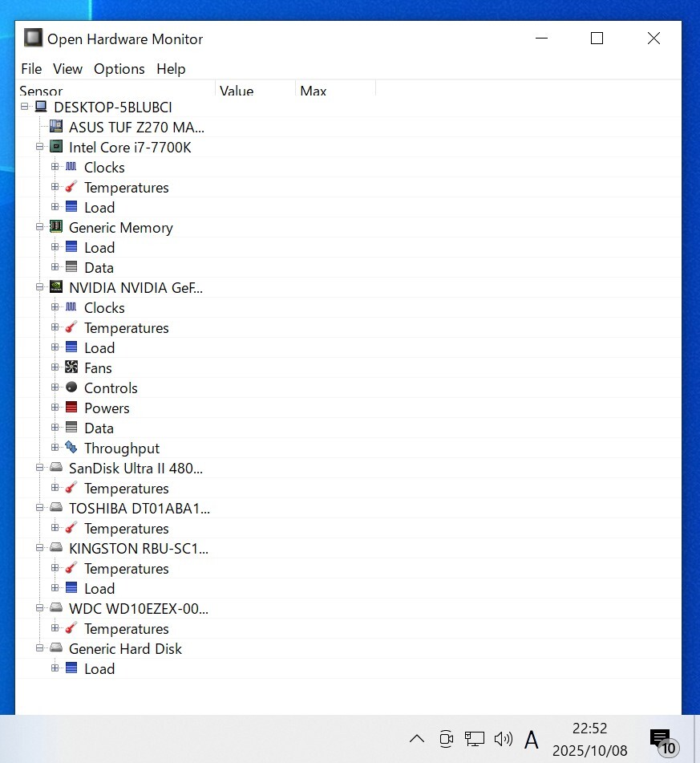Screen dimensions: 700x763
Task: Open the File menu
Action: [x=31, y=69]
